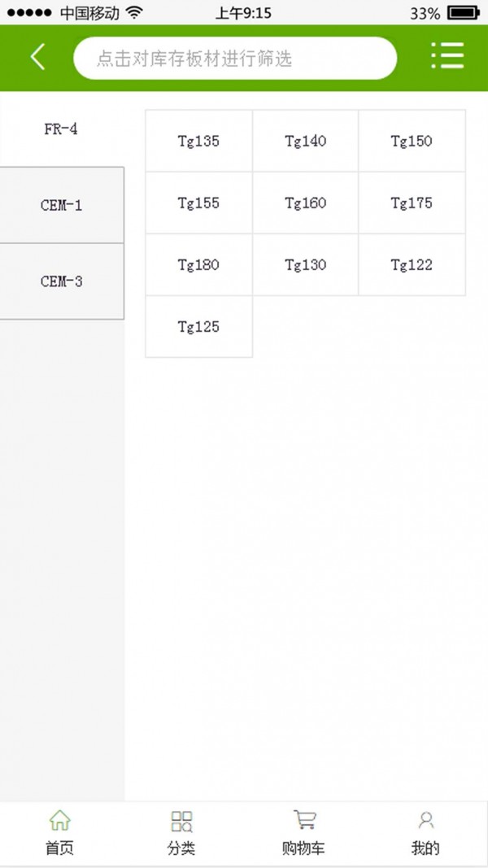The height and width of the screenshot is (868, 488).
Task: Pick the Tg160 tile
Action: click(x=305, y=203)
